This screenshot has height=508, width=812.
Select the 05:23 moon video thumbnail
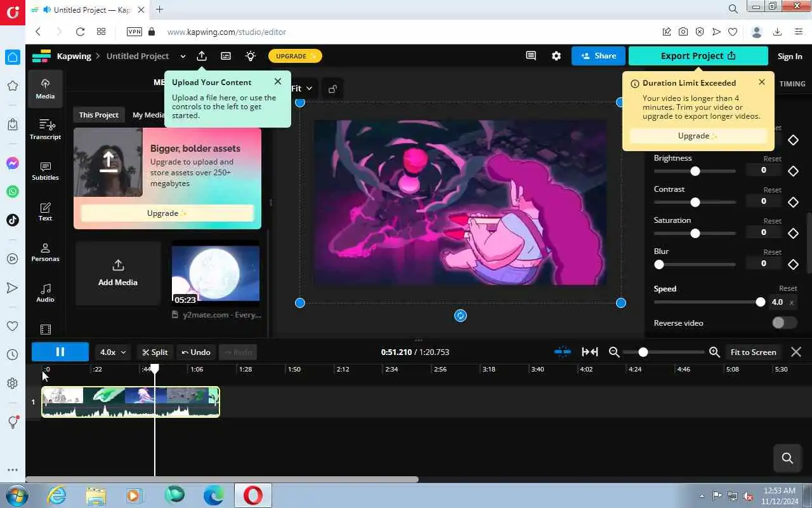point(216,274)
